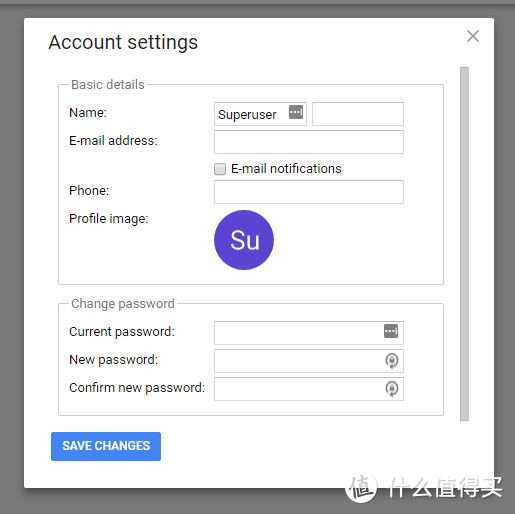The height and width of the screenshot is (514, 515).
Task: Click the E-mail notifications label text
Action: tap(286, 169)
